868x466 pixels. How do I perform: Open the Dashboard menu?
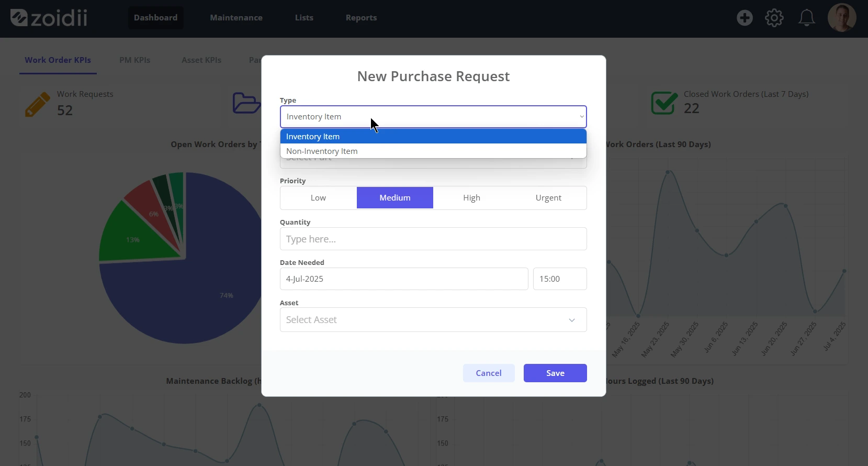[x=155, y=18]
